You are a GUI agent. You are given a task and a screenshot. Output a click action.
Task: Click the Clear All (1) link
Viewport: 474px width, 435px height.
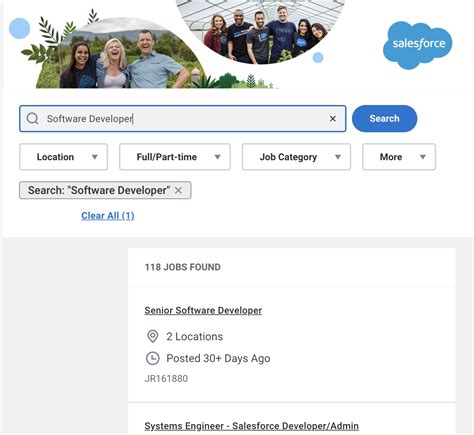(x=108, y=216)
